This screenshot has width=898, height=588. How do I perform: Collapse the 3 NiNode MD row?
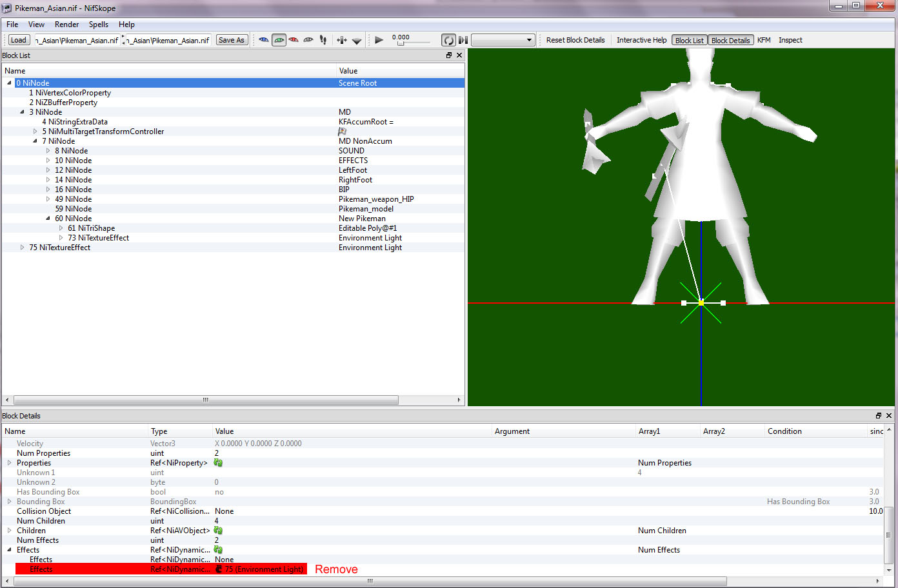click(22, 112)
